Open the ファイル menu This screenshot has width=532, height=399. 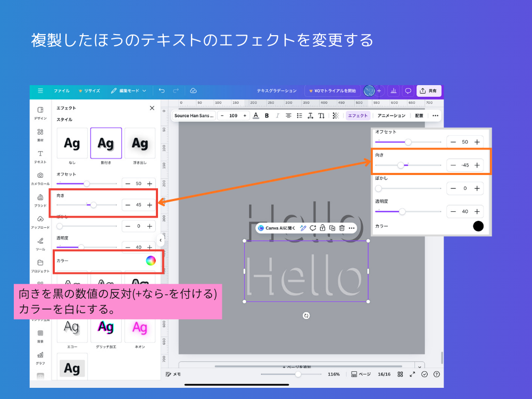point(61,90)
